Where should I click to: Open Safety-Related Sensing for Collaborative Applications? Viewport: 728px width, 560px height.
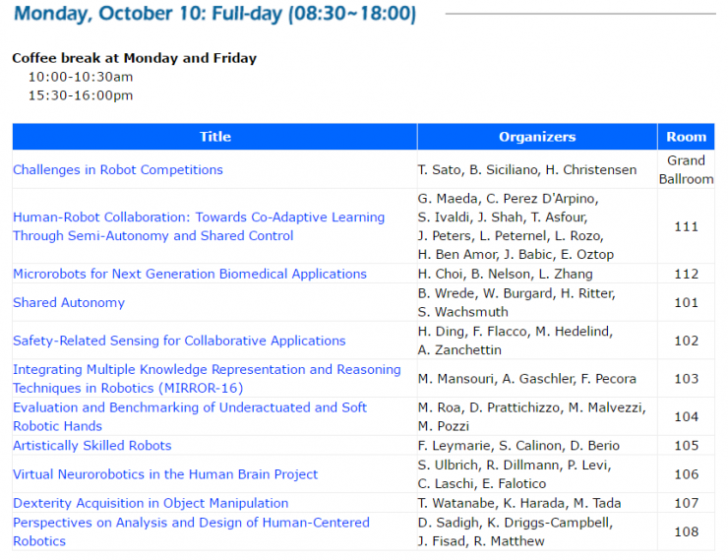(x=179, y=341)
